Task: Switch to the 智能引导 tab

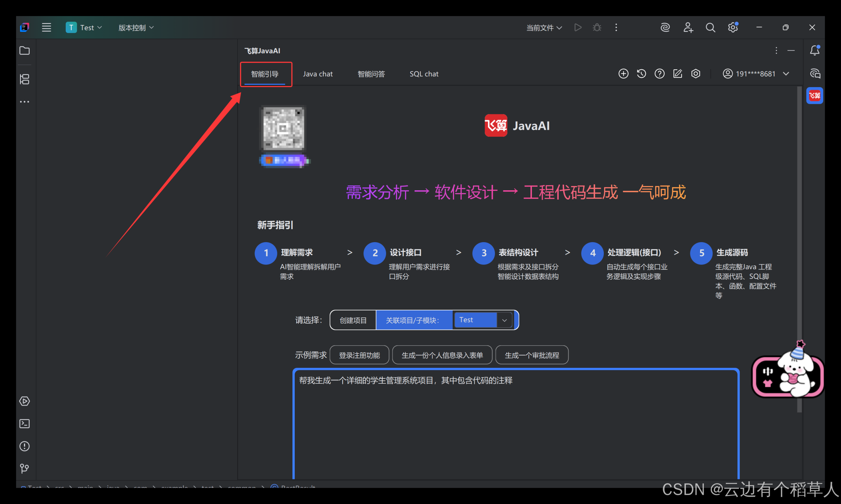Action: pos(265,74)
